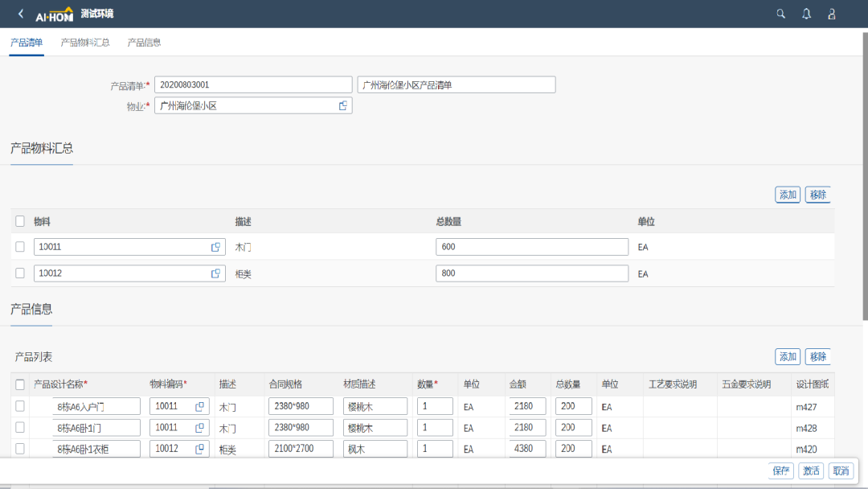Viewport: 868px width, 489px height.
Task: Click the back arrow in header
Action: click(21, 14)
